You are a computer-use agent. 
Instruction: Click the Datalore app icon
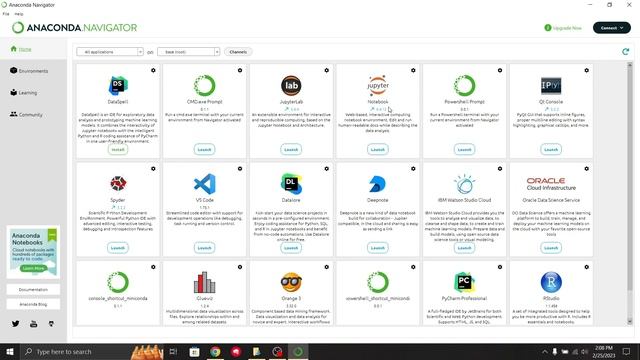coord(291,184)
